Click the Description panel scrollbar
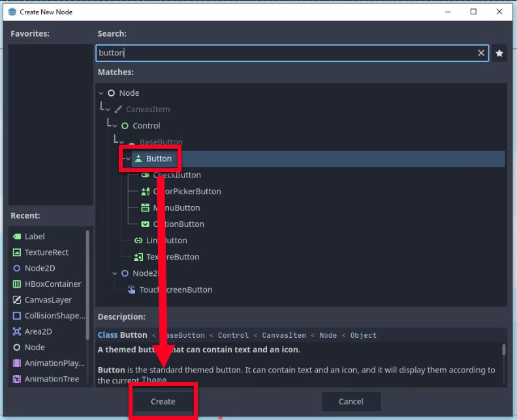This screenshot has height=420, width=517. point(504,350)
